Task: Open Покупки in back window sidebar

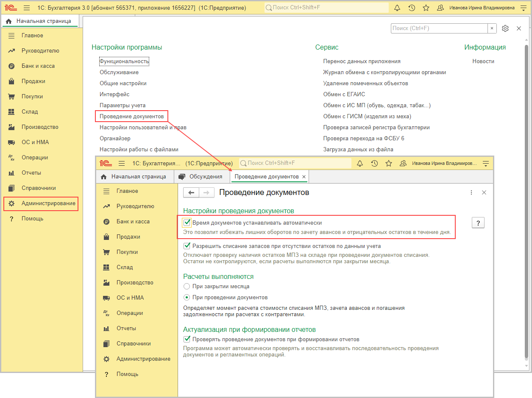Action: click(32, 97)
